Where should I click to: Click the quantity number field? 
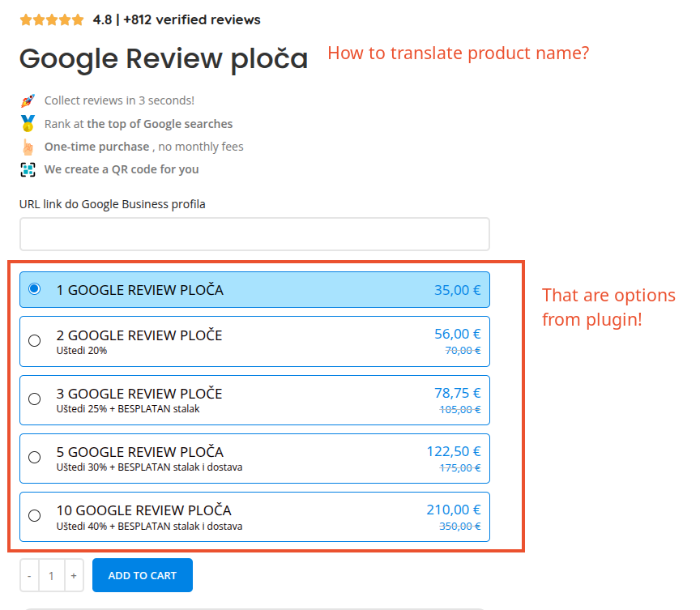tap(52, 576)
